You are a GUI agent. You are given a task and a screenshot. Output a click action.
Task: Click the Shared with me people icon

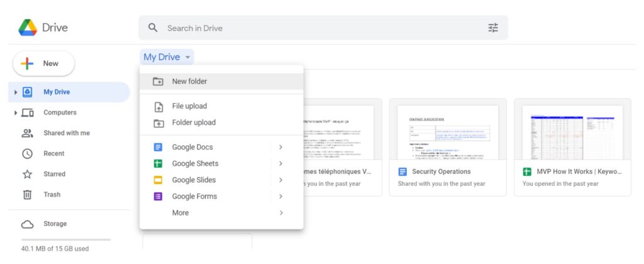tap(27, 133)
